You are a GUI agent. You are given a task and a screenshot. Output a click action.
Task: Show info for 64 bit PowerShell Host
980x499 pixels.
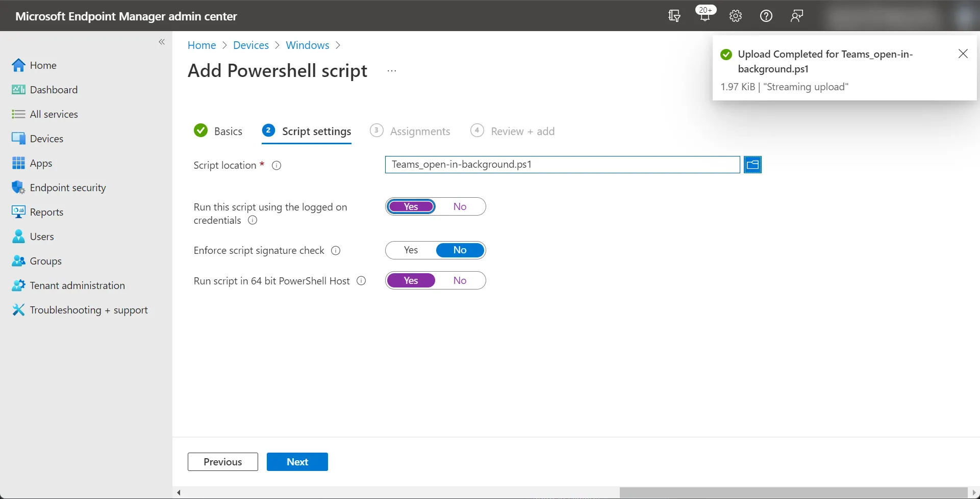[361, 281]
